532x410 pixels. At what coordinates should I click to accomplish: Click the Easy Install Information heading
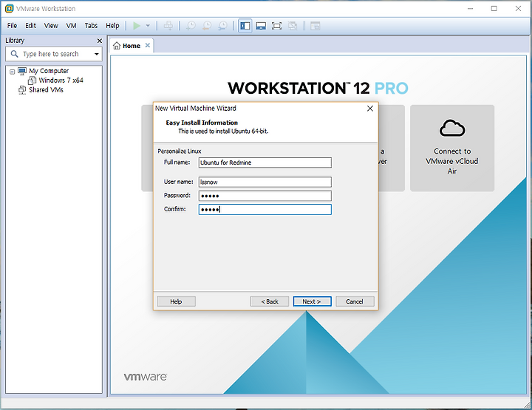[202, 123]
